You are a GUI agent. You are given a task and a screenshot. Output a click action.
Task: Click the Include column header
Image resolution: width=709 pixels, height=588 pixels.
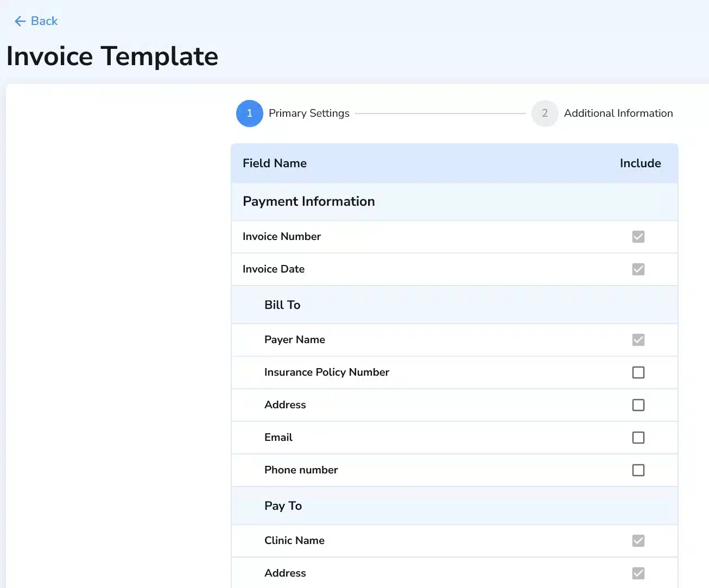tap(641, 163)
